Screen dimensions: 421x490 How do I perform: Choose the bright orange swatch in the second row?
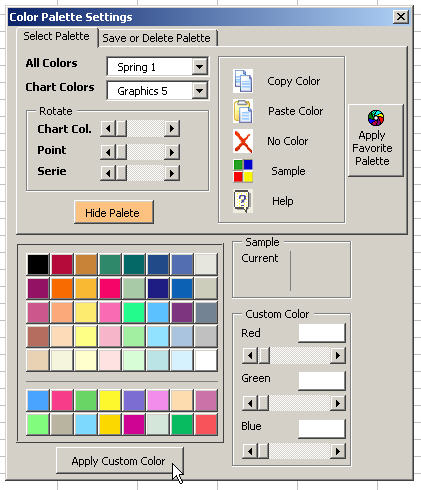tap(62, 288)
